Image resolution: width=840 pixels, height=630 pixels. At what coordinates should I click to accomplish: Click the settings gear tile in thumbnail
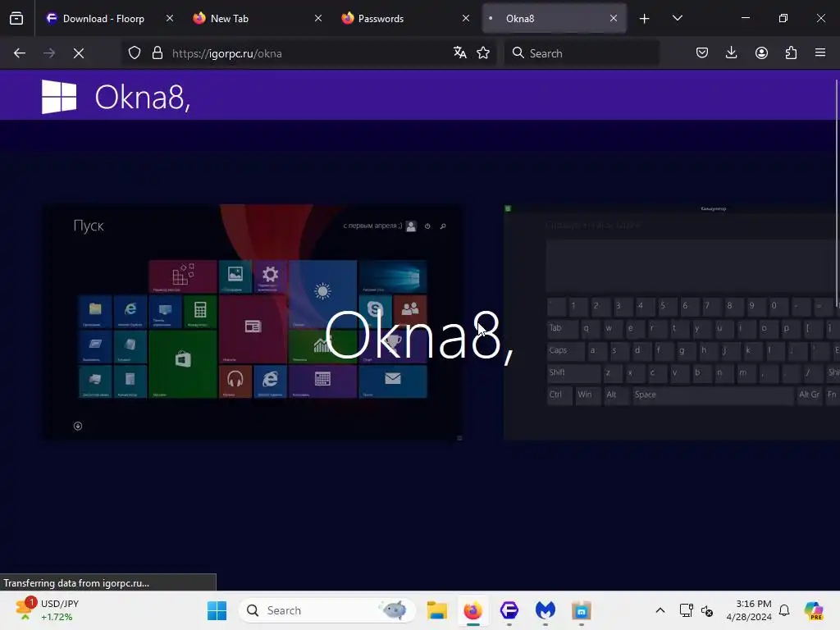coord(270,276)
